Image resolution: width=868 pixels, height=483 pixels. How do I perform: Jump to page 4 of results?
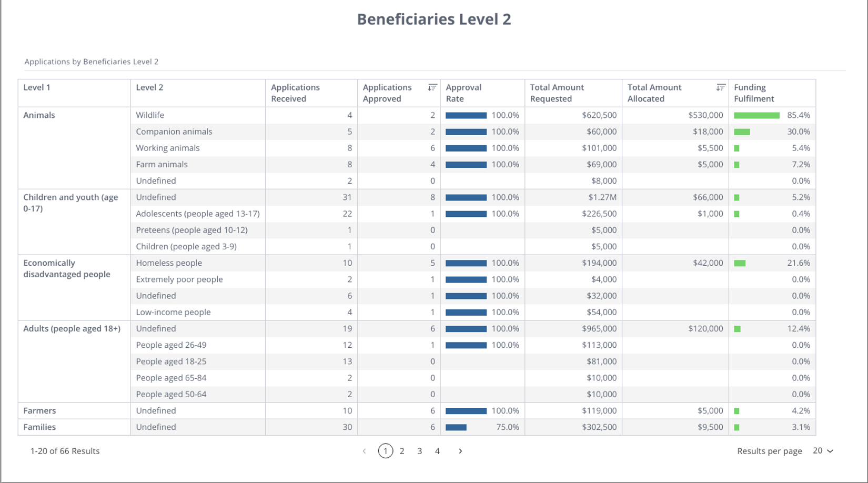[x=437, y=451]
